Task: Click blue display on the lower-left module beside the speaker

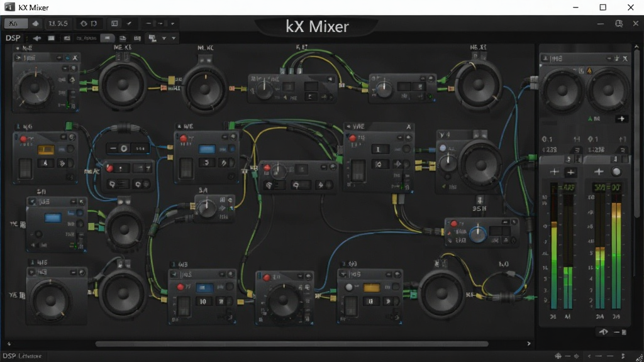Action: point(53,217)
